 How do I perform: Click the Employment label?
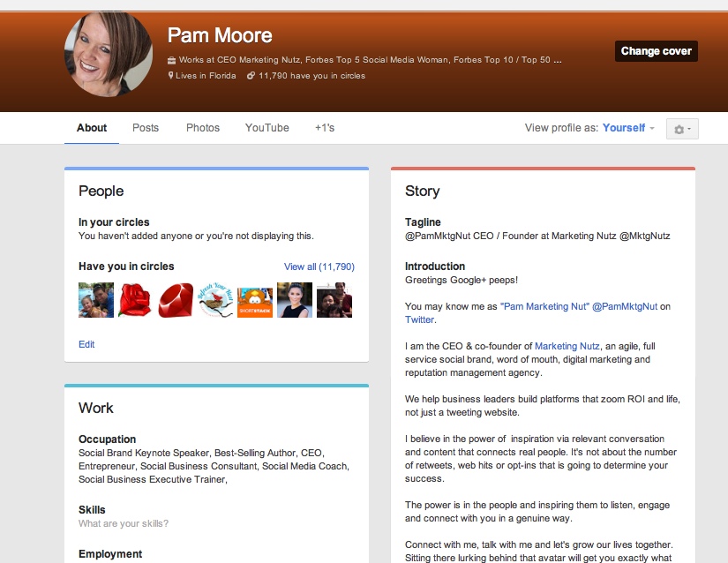coord(110,554)
